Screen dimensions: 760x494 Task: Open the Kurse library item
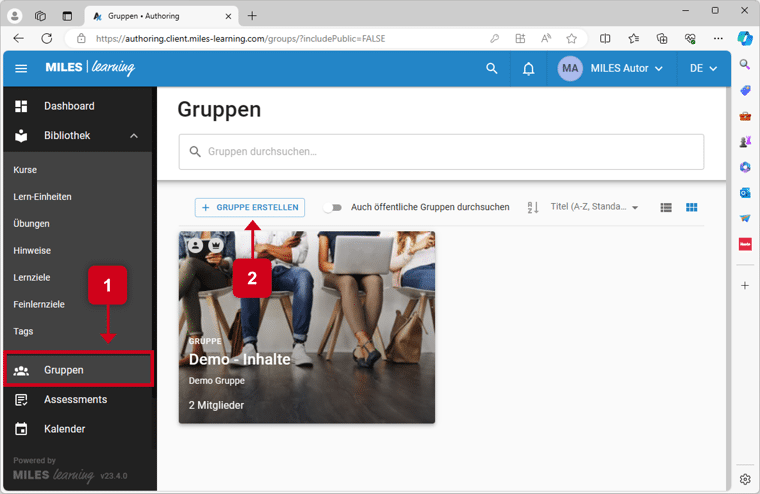(x=25, y=170)
